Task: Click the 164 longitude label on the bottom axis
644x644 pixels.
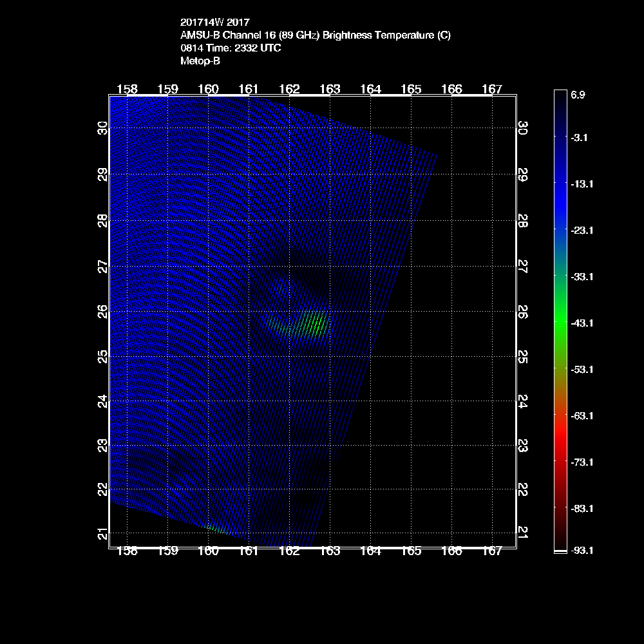Action: point(370,551)
